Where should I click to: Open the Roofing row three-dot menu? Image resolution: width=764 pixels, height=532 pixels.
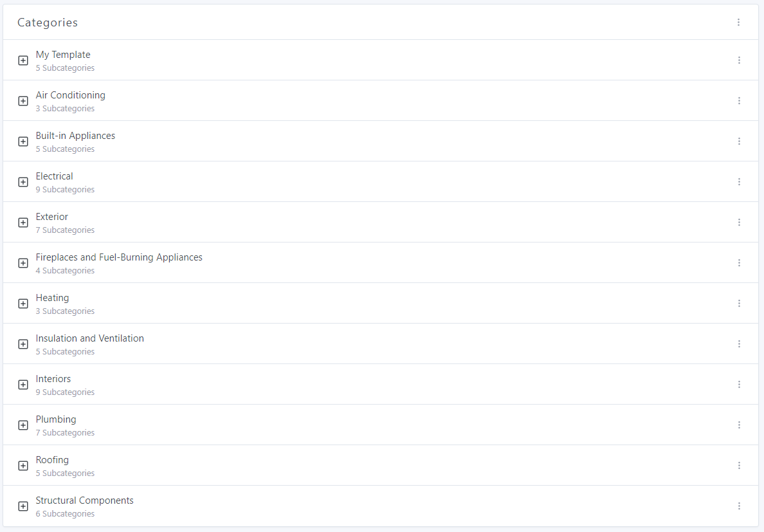[x=739, y=466]
